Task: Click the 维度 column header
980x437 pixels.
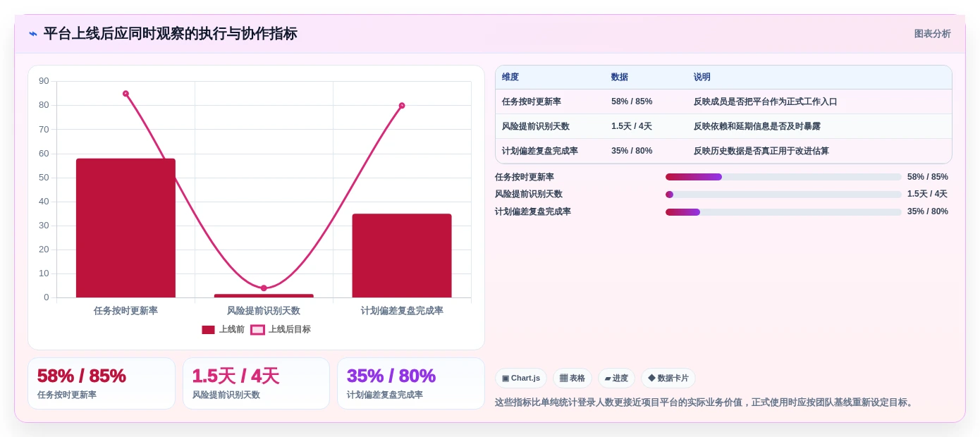Action: (510, 78)
